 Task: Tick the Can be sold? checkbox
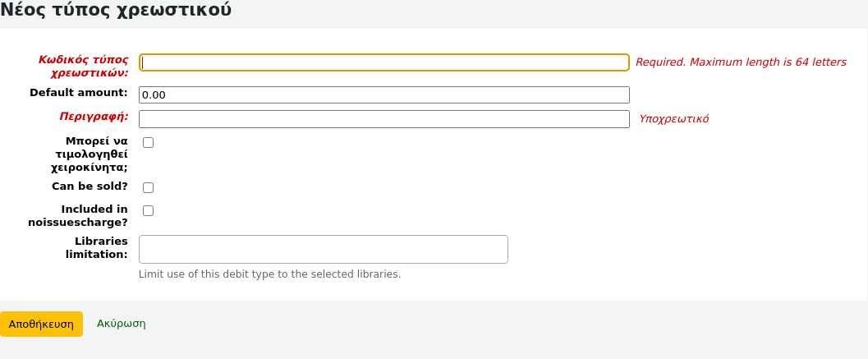coord(149,187)
